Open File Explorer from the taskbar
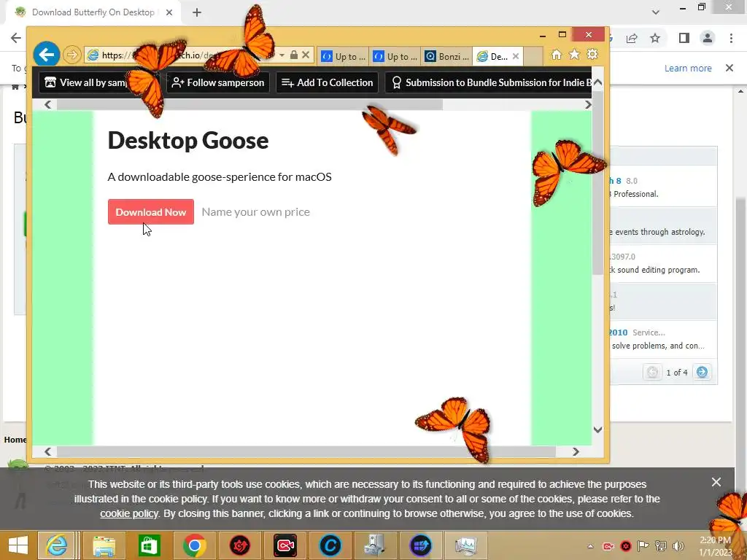Image resolution: width=747 pixels, height=560 pixels. point(104,545)
